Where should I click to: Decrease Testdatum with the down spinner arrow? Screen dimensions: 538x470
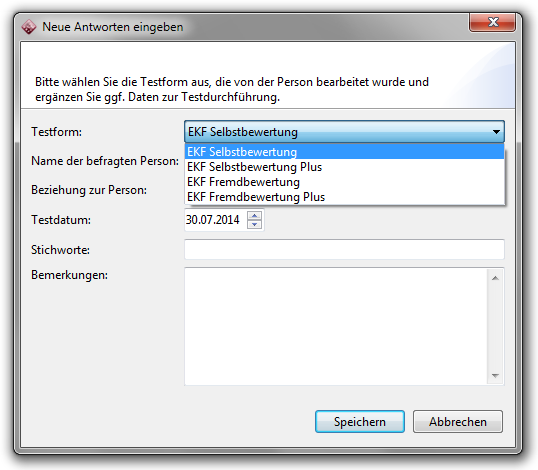tap(255, 224)
